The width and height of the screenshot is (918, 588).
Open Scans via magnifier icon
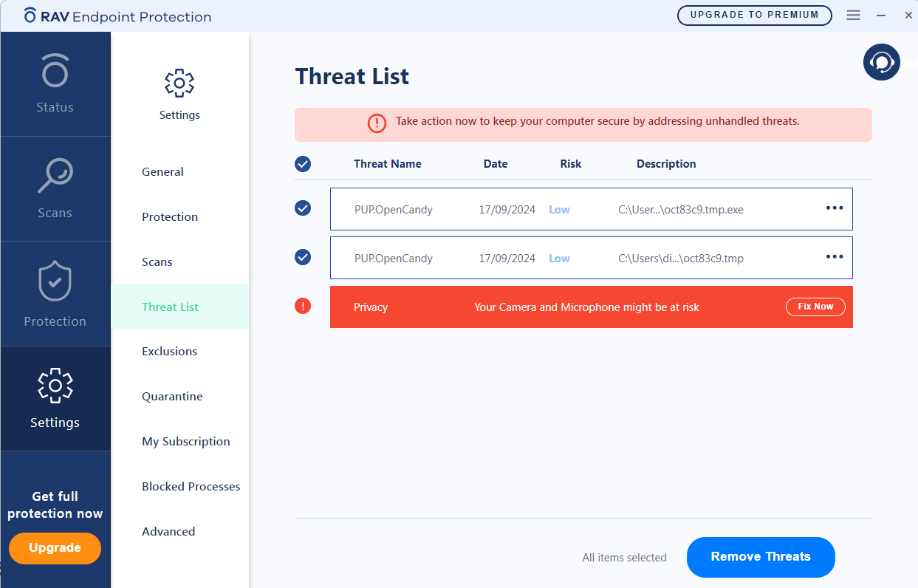[x=55, y=177]
